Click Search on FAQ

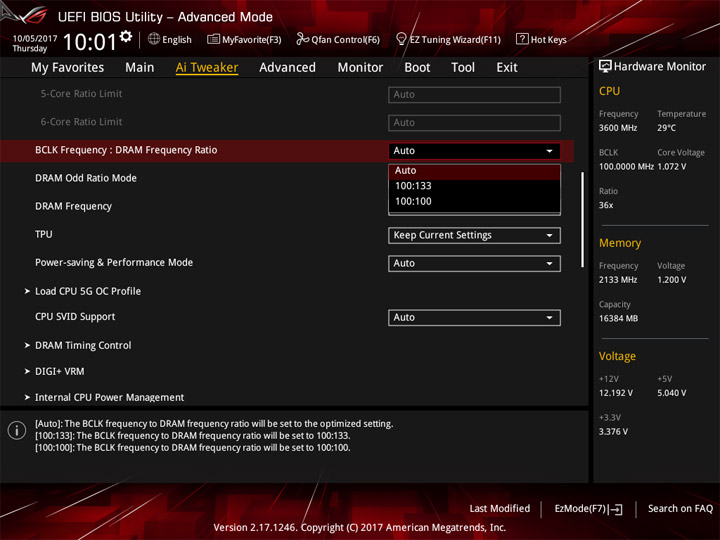click(680, 509)
